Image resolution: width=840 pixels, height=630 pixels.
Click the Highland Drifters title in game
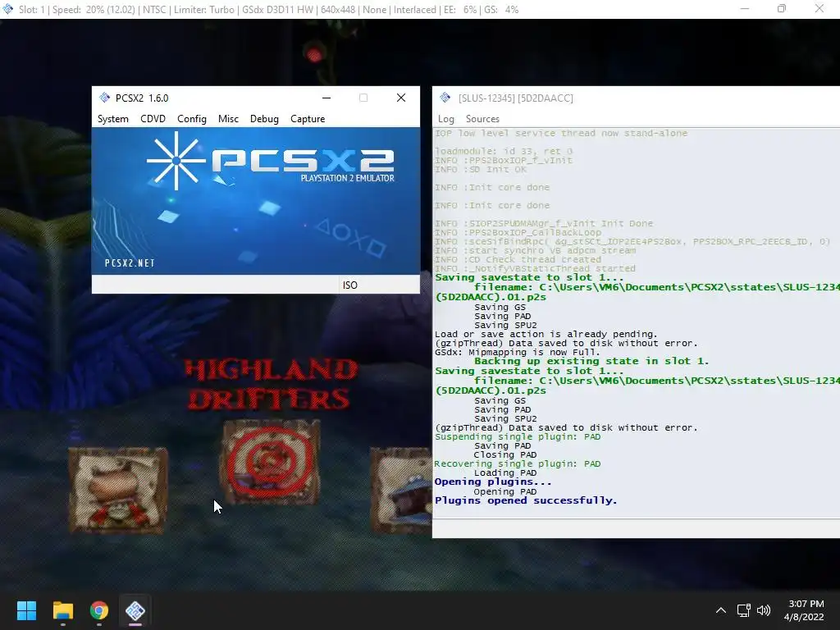point(271,385)
